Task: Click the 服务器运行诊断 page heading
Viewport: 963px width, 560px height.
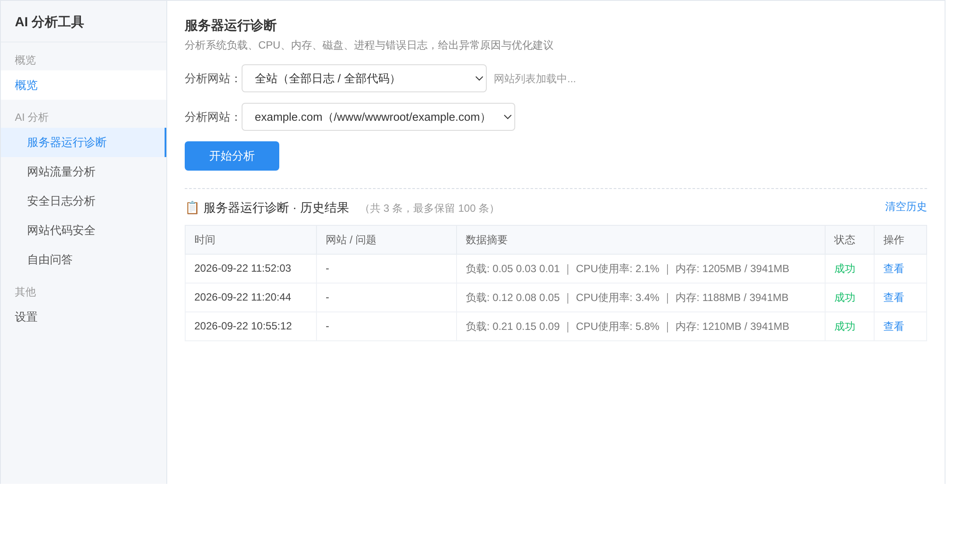Action: 231,26
